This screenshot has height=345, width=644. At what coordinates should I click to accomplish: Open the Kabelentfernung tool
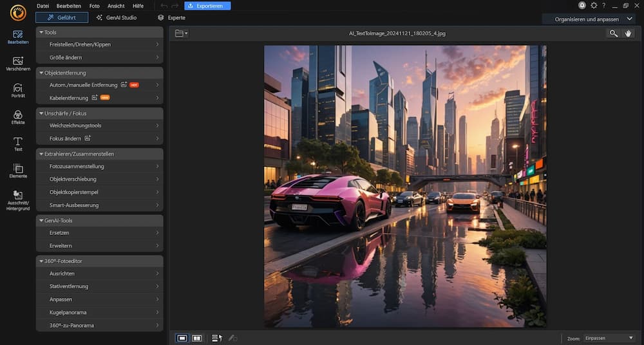99,98
